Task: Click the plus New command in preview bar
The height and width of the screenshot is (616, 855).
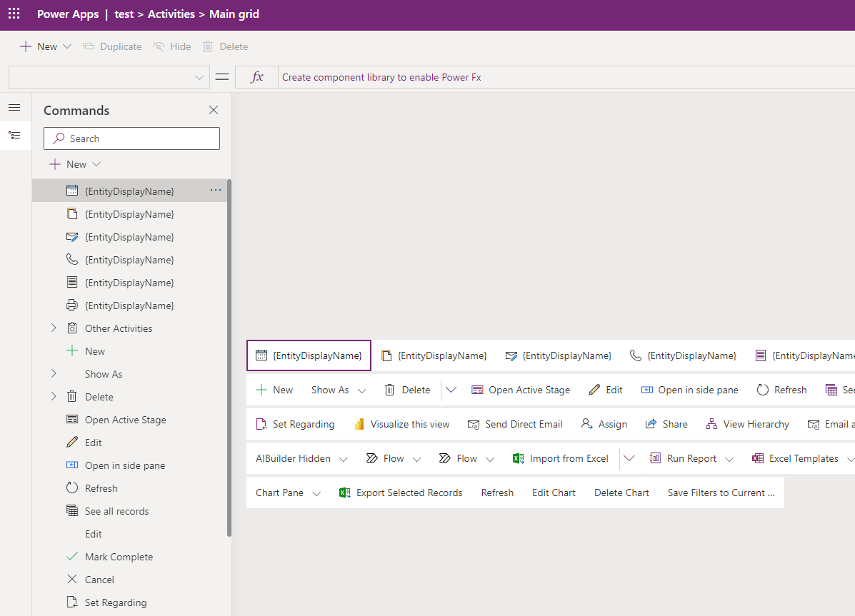Action: [274, 390]
